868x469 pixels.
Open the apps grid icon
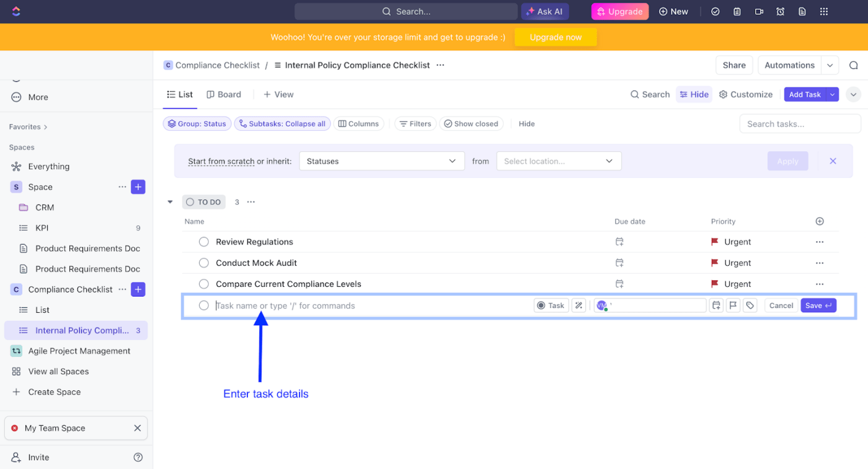(x=824, y=12)
